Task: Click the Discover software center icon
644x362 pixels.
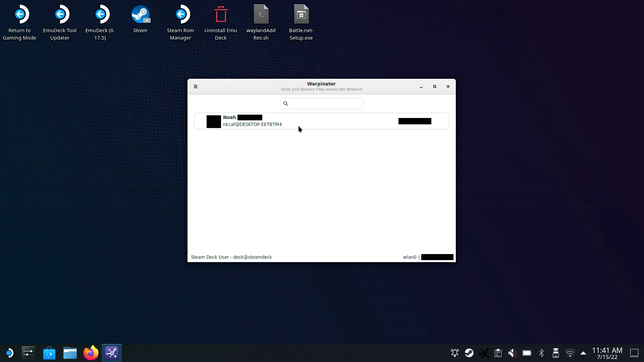Action: 49,353
